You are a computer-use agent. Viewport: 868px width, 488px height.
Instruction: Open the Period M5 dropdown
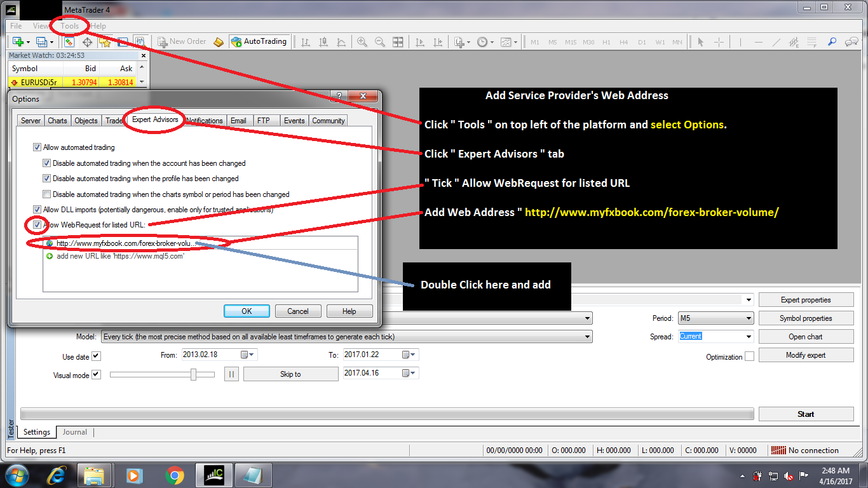pyautogui.click(x=716, y=318)
